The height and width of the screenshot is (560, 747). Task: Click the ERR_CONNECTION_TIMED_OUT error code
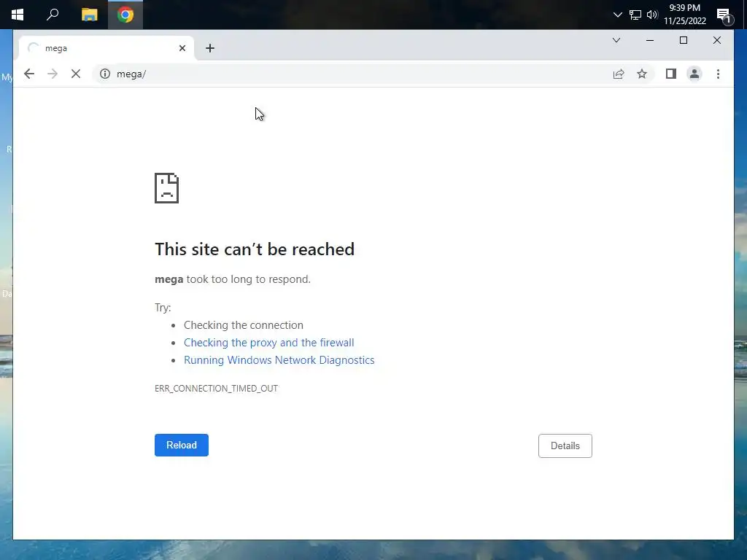click(216, 388)
